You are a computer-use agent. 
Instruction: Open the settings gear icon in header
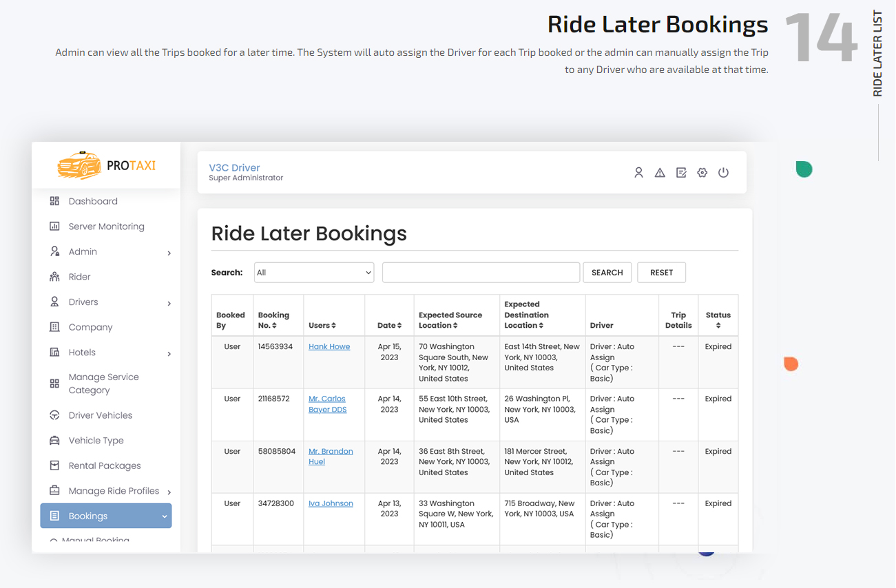click(702, 173)
